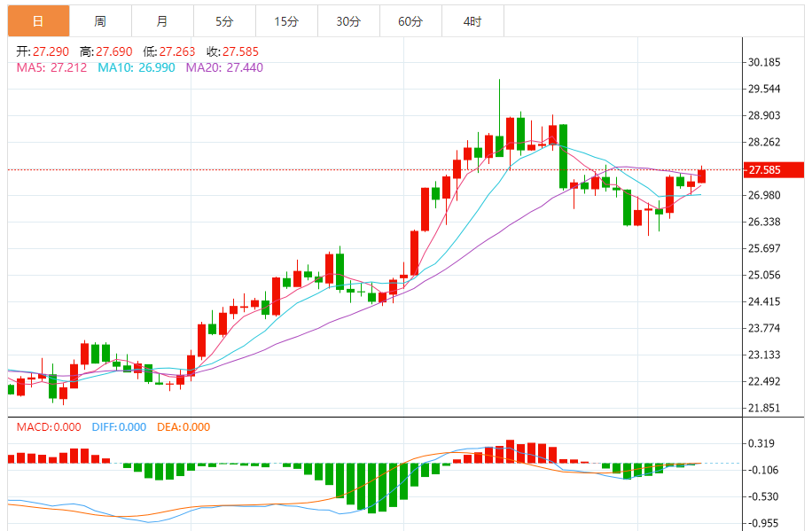812x531 pixels.
Task: Click the MACD:0.000 label
Action: (49, 427)
